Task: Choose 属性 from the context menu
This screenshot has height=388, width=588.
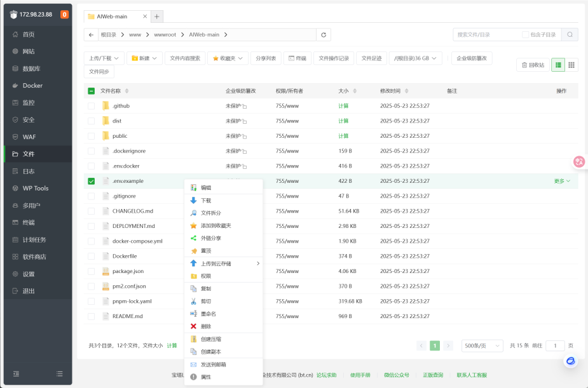Action: coord(224,377)
